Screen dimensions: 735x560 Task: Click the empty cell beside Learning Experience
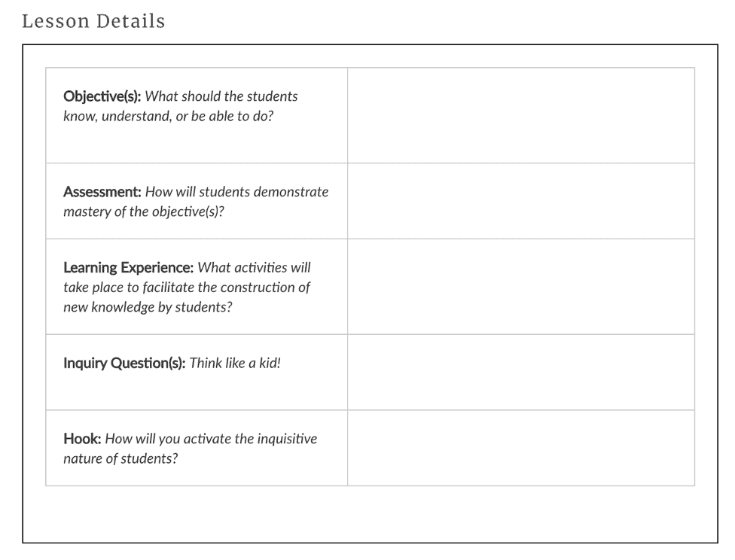pyautogui.click(x=520, y=287)
